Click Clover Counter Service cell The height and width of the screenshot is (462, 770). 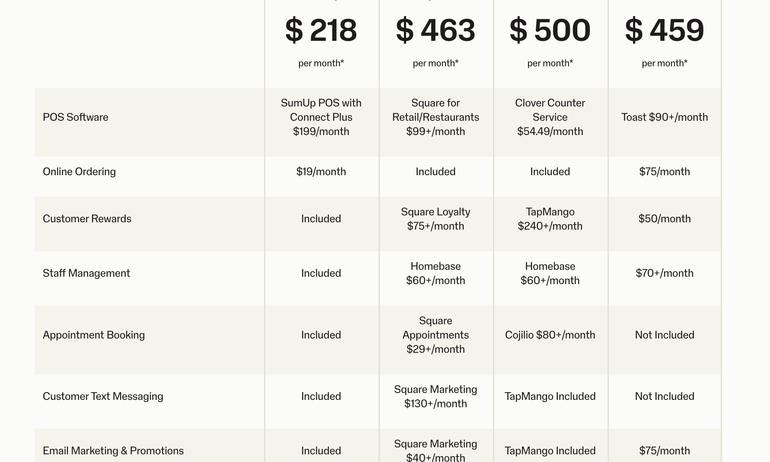click(x=550, y=117)
